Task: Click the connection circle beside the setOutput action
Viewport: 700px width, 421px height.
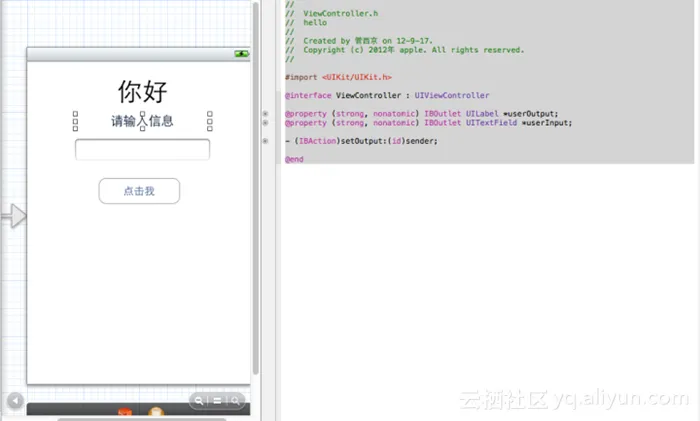Action: [x=265, y=141]
